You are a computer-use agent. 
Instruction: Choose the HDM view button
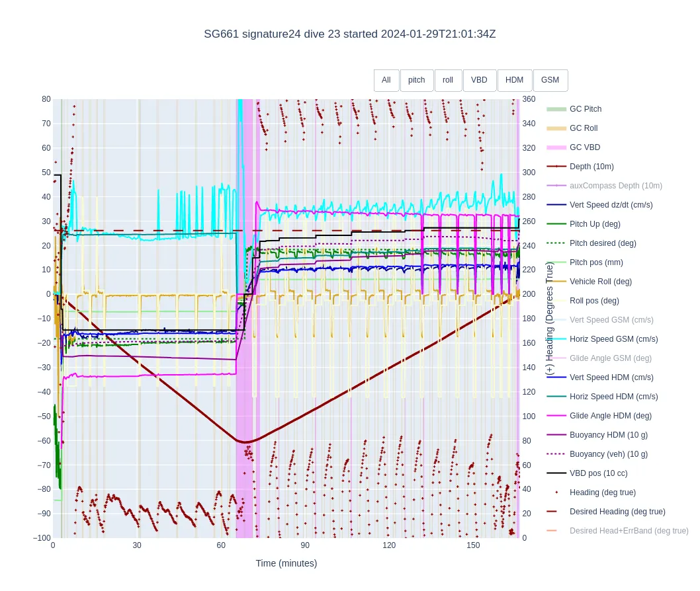point(514,80)
